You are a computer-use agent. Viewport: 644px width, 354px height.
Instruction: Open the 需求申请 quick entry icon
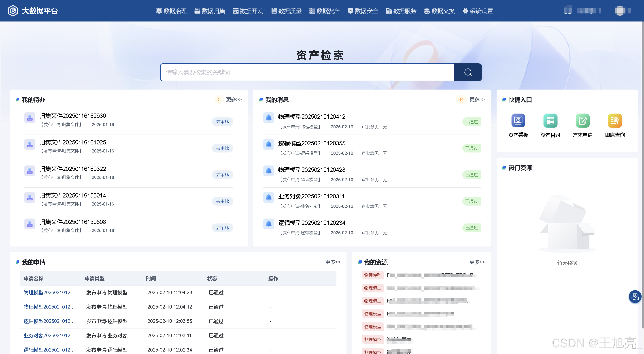pos(582,121)
